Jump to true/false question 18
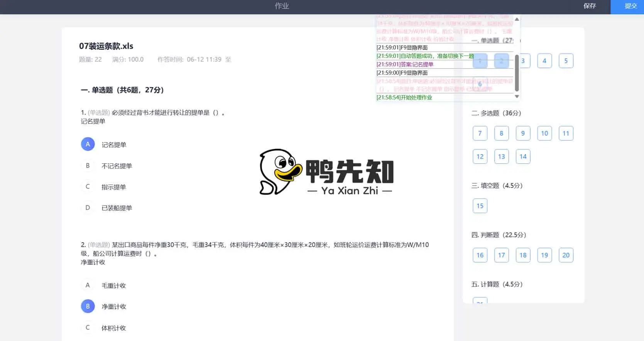 click(x=523, y=255)
